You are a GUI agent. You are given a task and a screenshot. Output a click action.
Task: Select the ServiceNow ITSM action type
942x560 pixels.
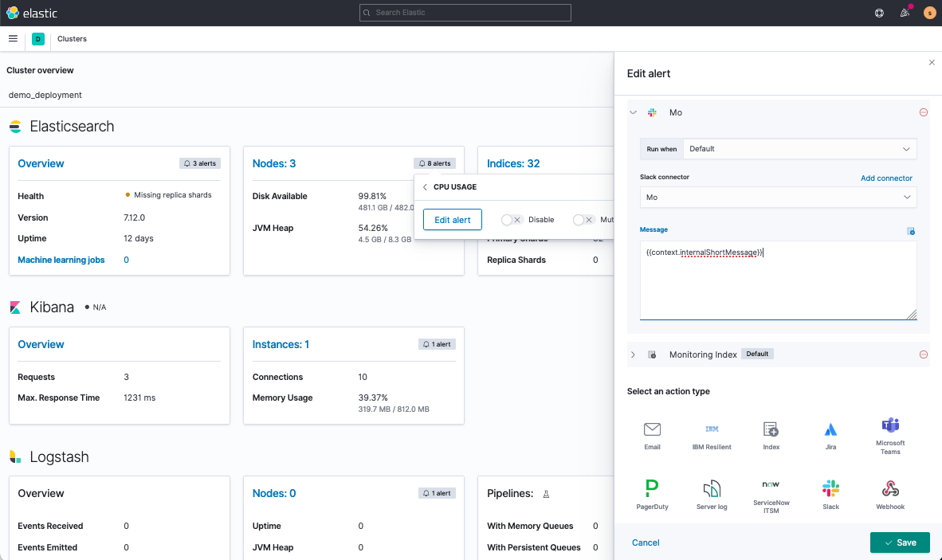771,495
